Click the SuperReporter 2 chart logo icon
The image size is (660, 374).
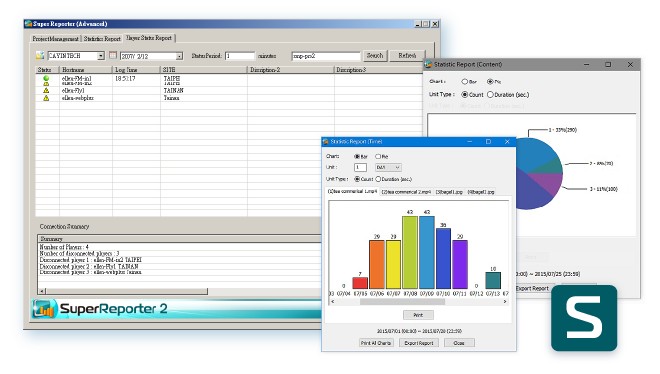(x=44, y=309)
